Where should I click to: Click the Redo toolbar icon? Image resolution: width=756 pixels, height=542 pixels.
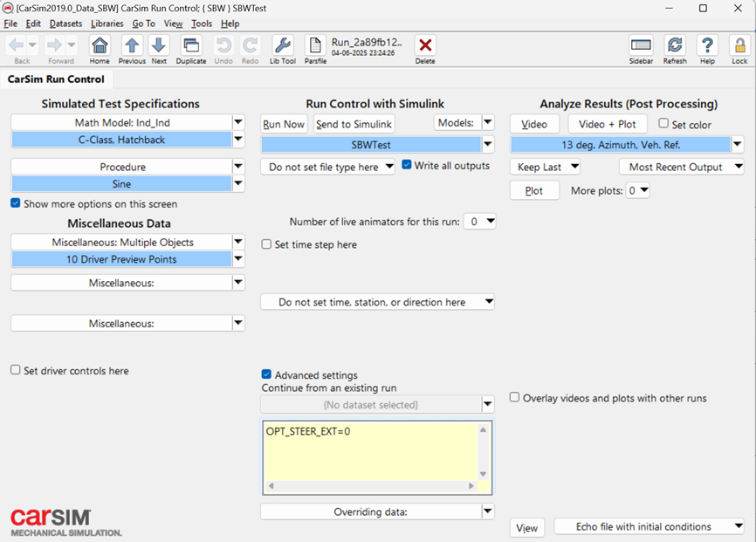[x=250, y=45]
